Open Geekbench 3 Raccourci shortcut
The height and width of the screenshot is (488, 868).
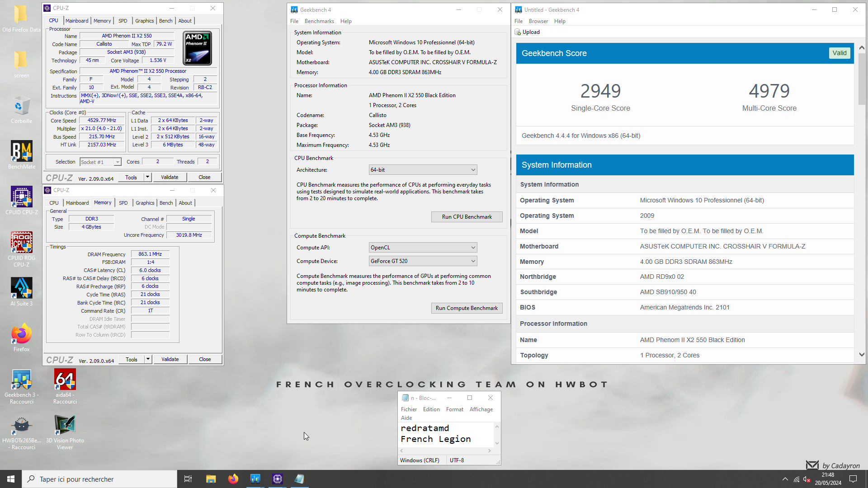coord(21,386)
